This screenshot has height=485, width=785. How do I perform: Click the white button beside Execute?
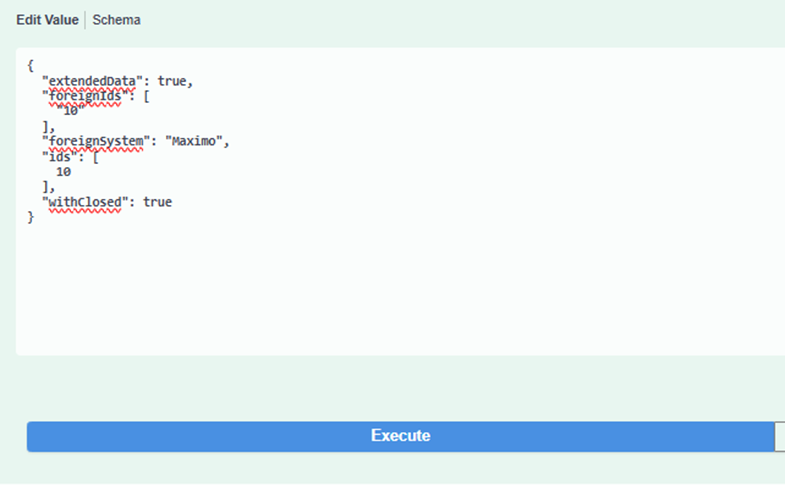click(779, 436)
